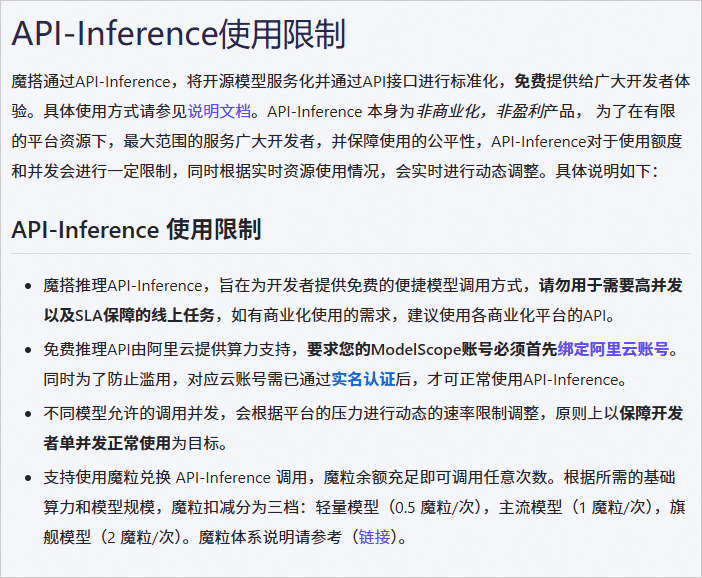The width and height of the screenshot is (702, 578).
Task: Click the text 不同模型允许的调用并发
Action: [x=131, y=413]
